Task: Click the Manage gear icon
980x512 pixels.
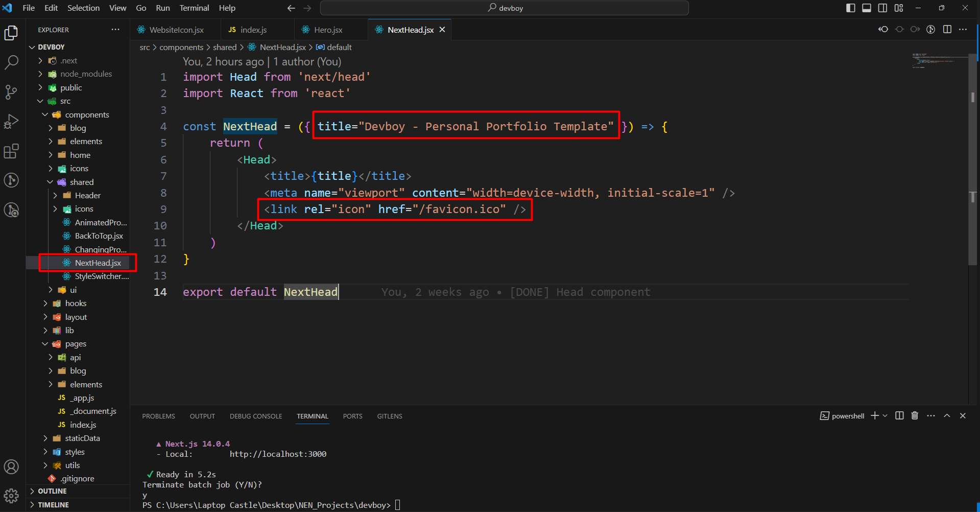Action: [11, 496]
